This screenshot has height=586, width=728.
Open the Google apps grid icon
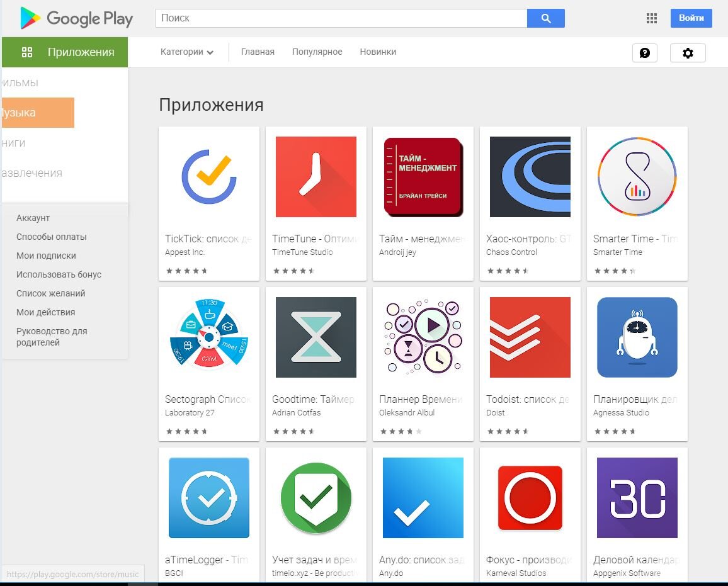(x=651, y=19)
